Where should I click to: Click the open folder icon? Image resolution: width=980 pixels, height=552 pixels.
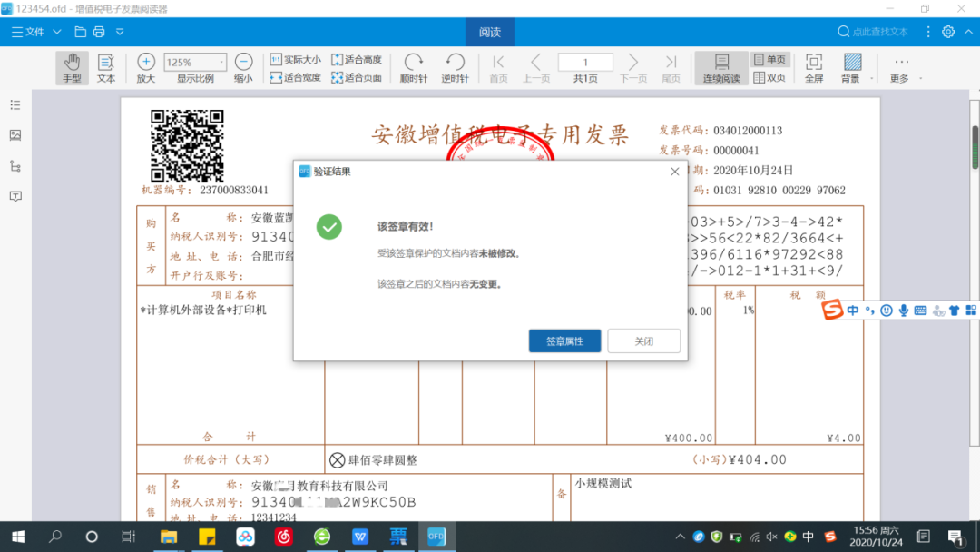point(80,32)
